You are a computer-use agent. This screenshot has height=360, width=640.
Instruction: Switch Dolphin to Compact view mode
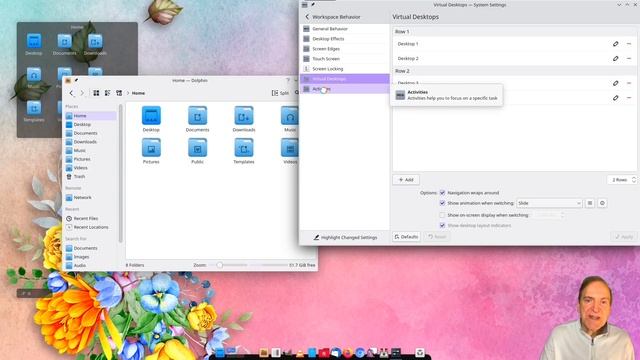click(107, 93)
